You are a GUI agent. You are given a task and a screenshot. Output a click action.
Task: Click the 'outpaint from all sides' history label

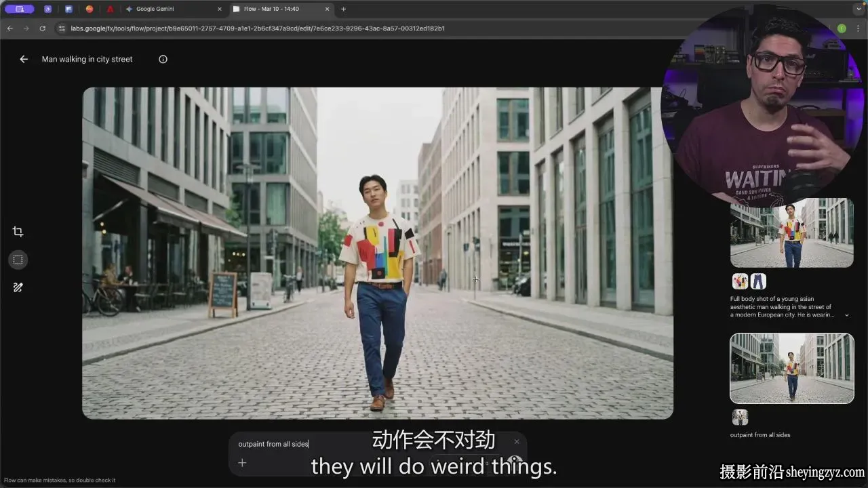click(760, 435)
